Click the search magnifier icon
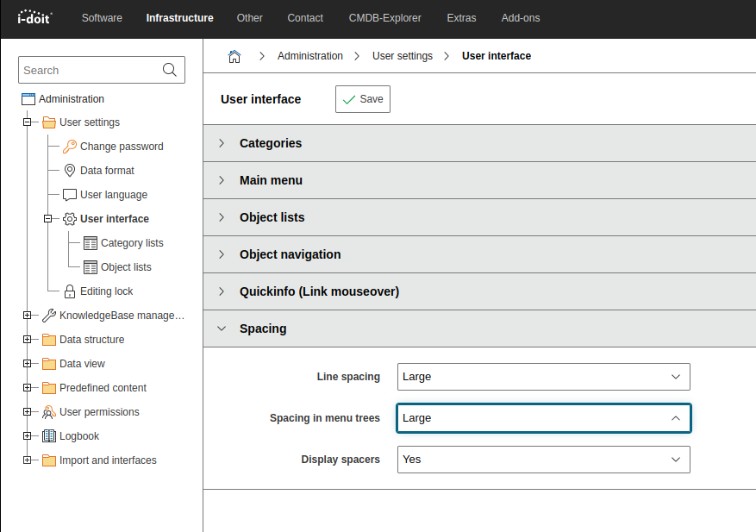Image resolution: width=756 pixels, height=532 pixels. [169, 70]
